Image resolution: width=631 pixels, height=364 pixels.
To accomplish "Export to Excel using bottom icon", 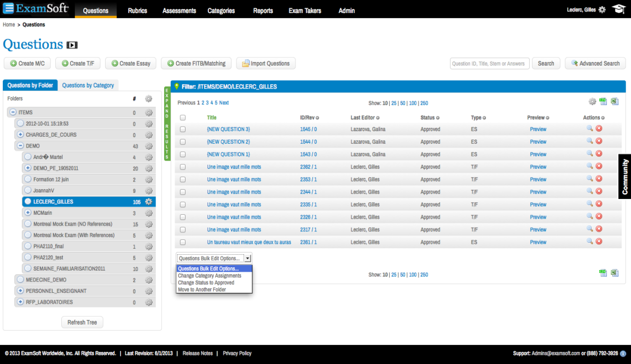I will point(615,273).
